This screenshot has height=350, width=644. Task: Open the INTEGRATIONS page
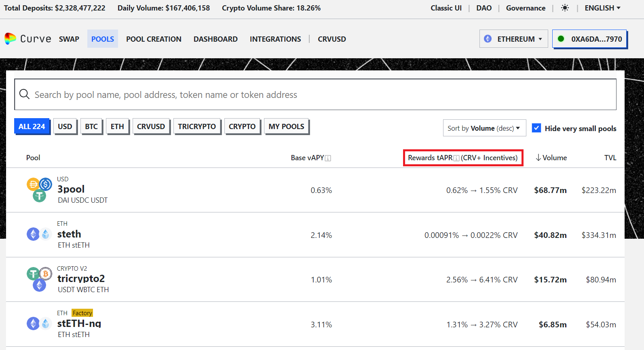pyautogui.click(x=275, y=39)
